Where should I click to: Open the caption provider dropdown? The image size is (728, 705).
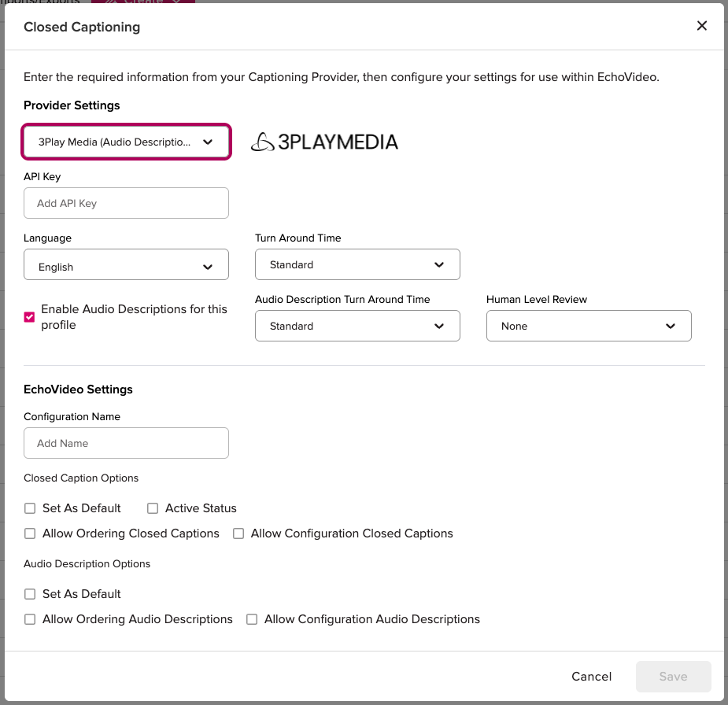pyautogui.click(x=126, y=142)
